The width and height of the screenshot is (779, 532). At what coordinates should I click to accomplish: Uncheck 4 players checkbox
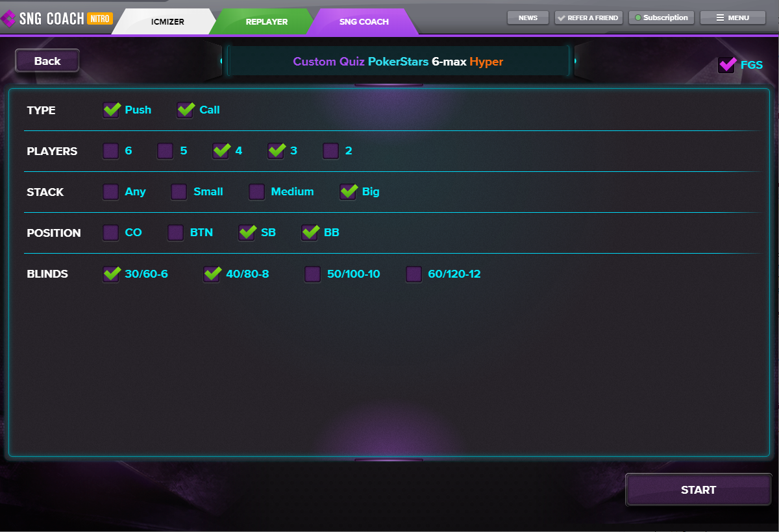point(221,151)
